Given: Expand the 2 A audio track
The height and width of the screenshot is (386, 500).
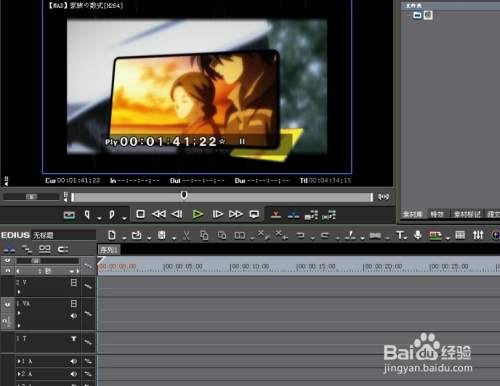Looking at the screenshot, I should 20,374.
